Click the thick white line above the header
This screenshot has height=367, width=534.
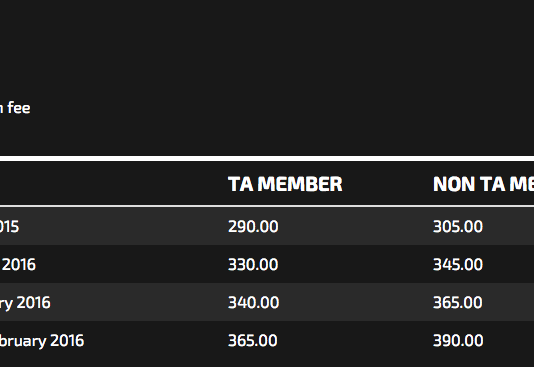(x=267, y=159)
